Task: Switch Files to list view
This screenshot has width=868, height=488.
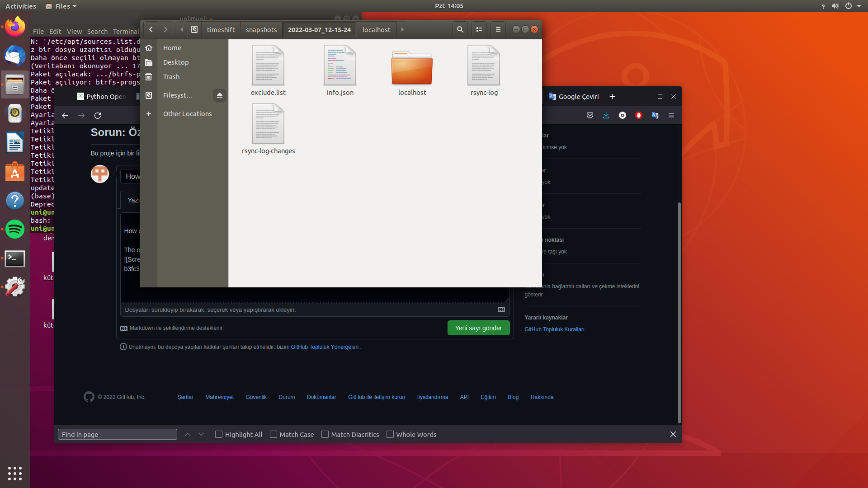Action: coord(479,29)
